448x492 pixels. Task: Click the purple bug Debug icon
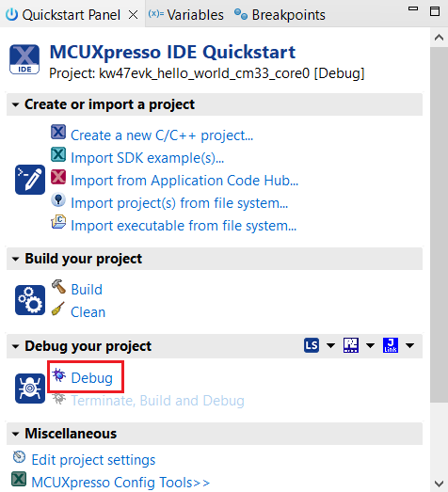point(58,375)
